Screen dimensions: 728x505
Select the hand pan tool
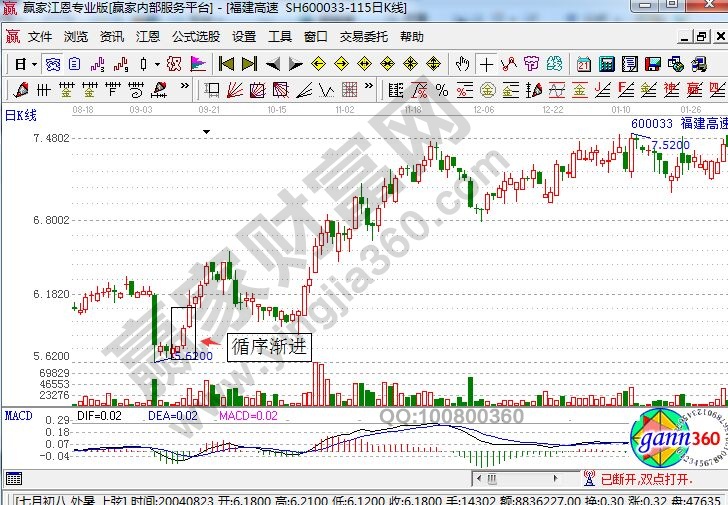click(462, 64)
